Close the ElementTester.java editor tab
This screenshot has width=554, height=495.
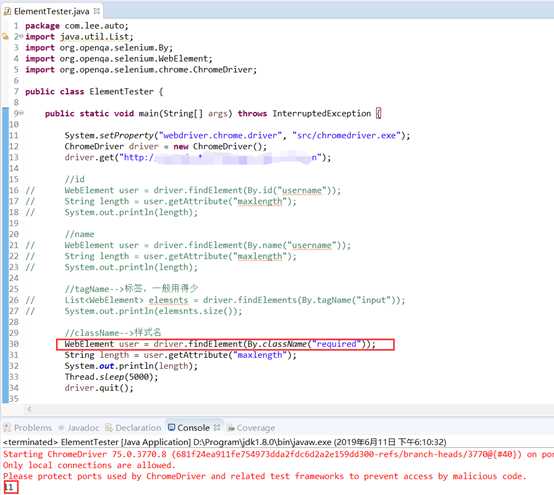point(96,11)
